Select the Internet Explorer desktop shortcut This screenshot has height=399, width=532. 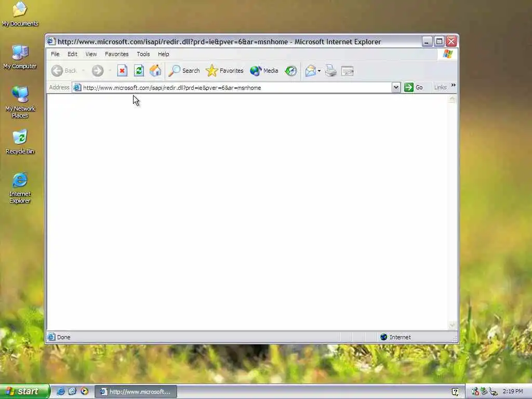(x=20, y=188)
